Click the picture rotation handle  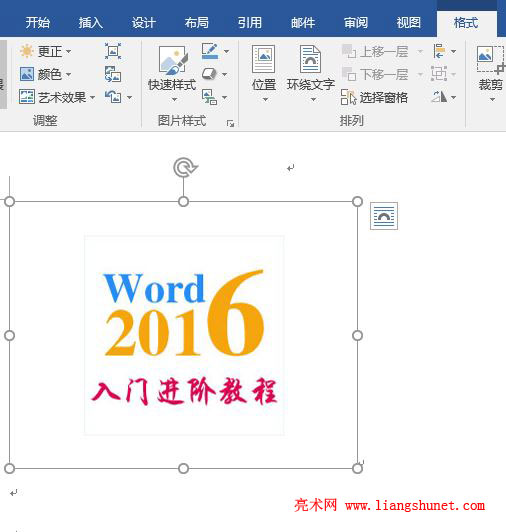pos(185,168)
